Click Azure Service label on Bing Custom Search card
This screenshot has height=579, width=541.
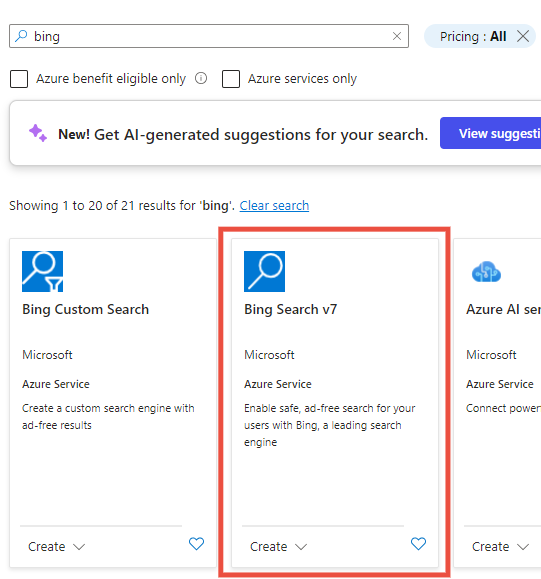(56, 384)
